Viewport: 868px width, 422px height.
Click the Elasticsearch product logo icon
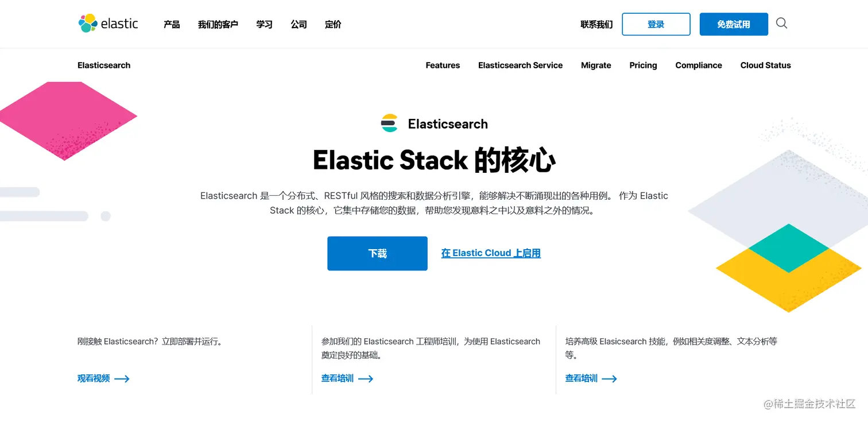(x=389, y=123)
